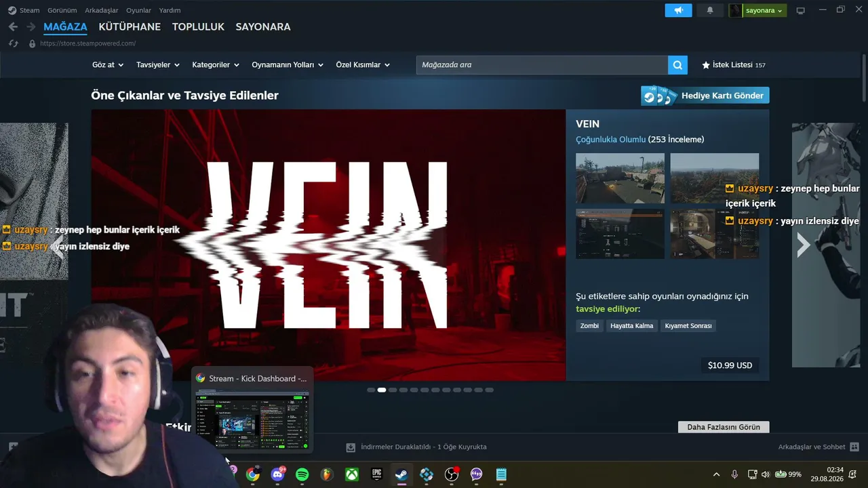Click the $10.99 USD price
The width and height of the screenshot is (868, 488).
[x=730, y=365]
